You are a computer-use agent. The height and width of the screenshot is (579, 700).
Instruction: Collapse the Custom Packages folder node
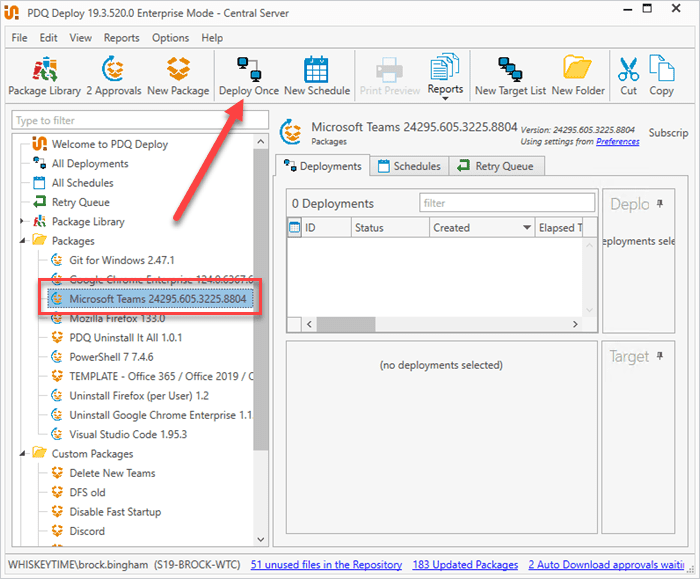[22, 454]
